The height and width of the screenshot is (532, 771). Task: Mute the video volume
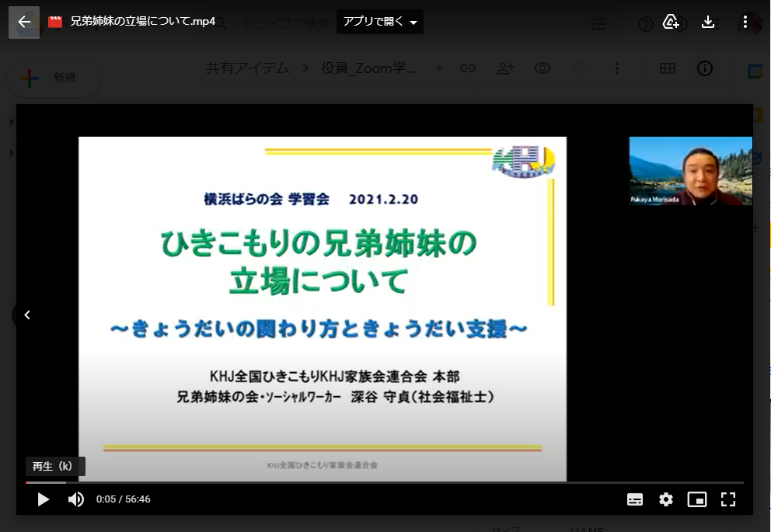click(x=75, y=499)
